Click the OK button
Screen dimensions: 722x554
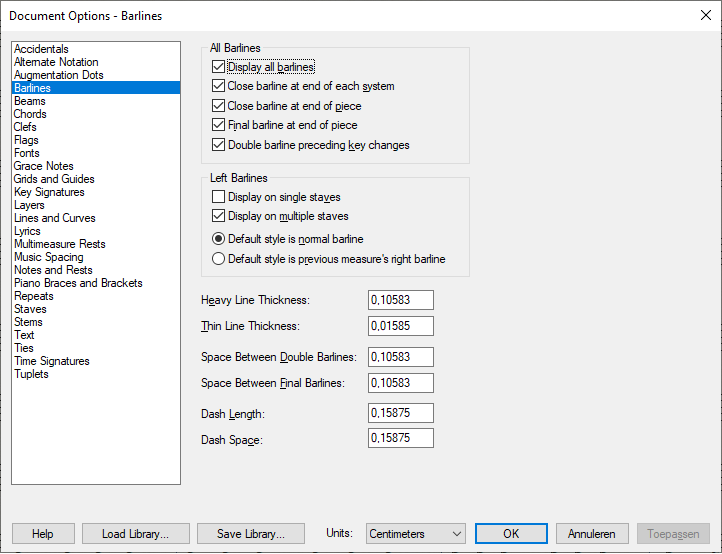point(511,534)
